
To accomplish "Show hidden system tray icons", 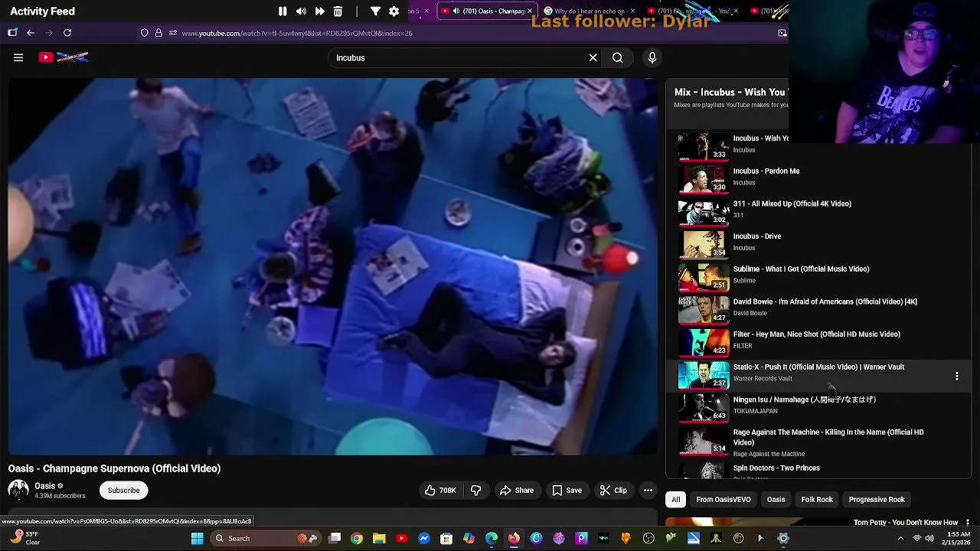I will click(x=900, y=539).
